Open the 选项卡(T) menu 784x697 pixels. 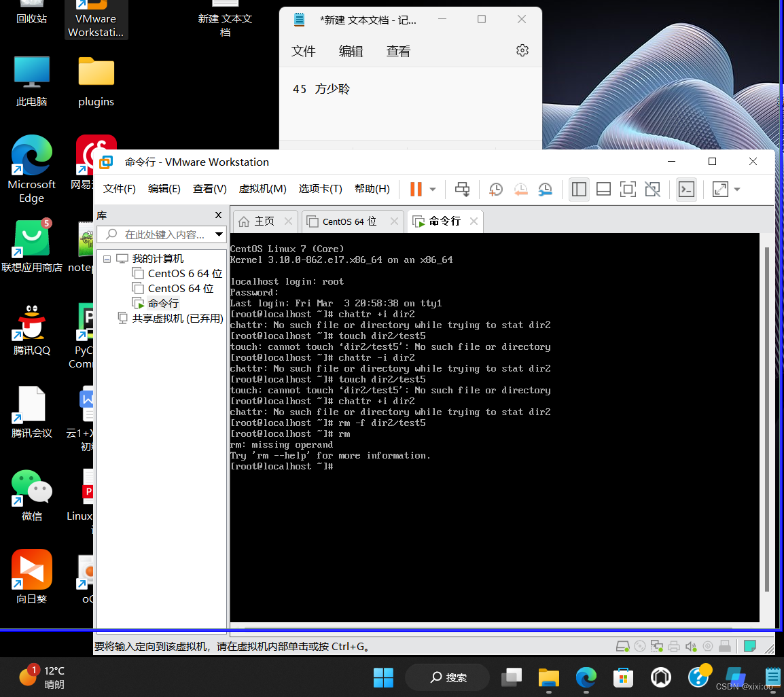321,189
